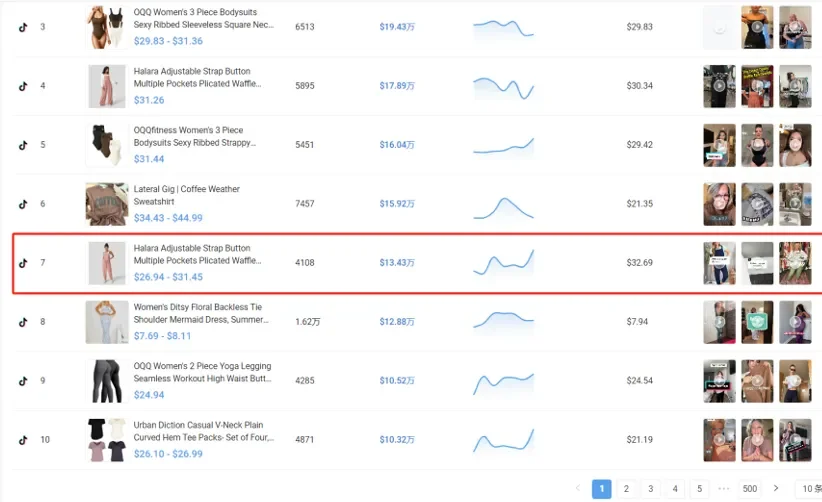This screenshot has height=502, width=822.
Task: Click the pagination ellipsis jump button
Action: pyautogui.click(x=724, y=489)
